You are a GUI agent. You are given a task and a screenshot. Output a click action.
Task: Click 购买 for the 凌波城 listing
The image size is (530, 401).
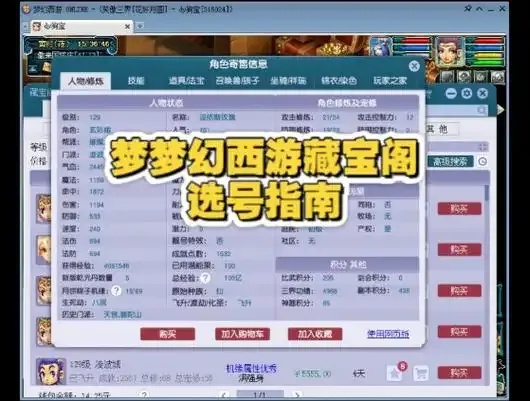click(459, 373)
